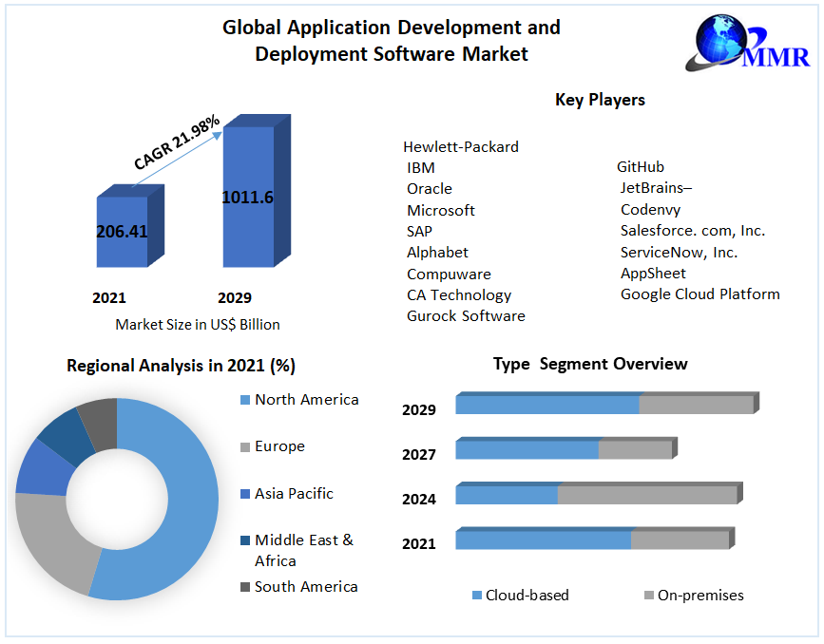Click the On-premises legend marker
Image resolution: width=824 pixels, height=644 pixels.
coord(649,596)
